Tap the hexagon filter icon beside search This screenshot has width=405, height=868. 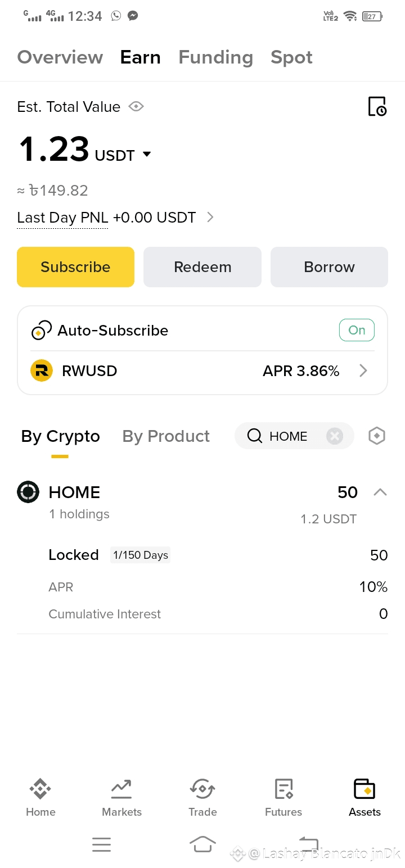pos(376,436)
